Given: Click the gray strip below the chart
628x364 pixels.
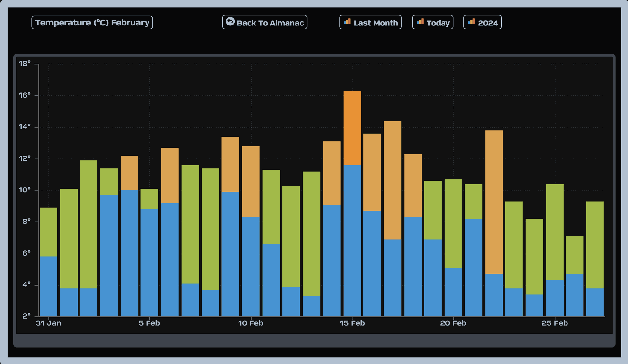Looking at the screenshot, I should point(314,340).
